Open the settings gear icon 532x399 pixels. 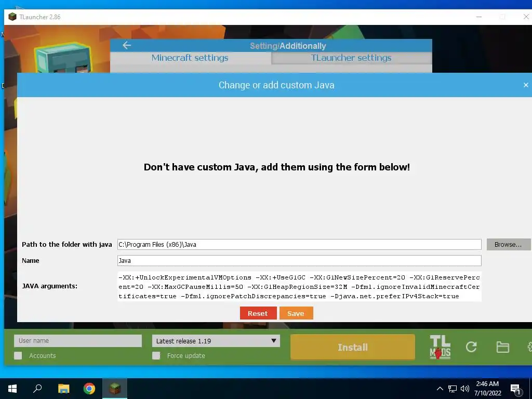(529, 347)
